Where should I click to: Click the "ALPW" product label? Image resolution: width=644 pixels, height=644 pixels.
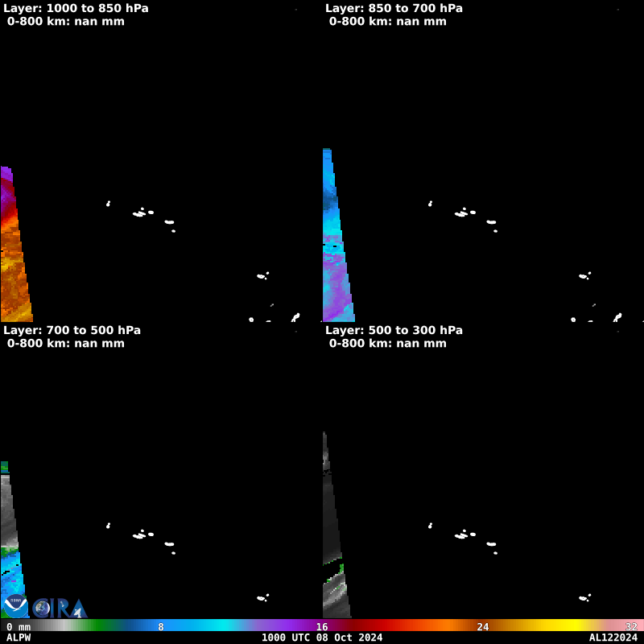[x=19, y=638]
